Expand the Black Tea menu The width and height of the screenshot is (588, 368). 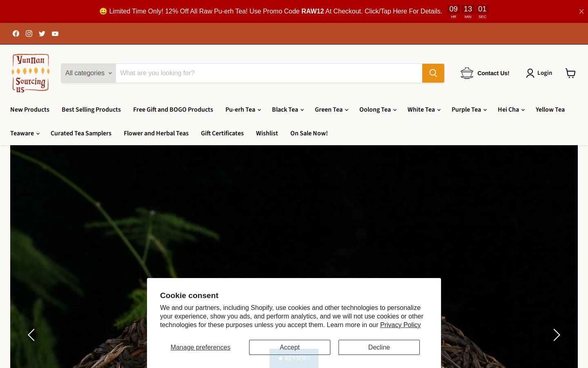[287, 110]
